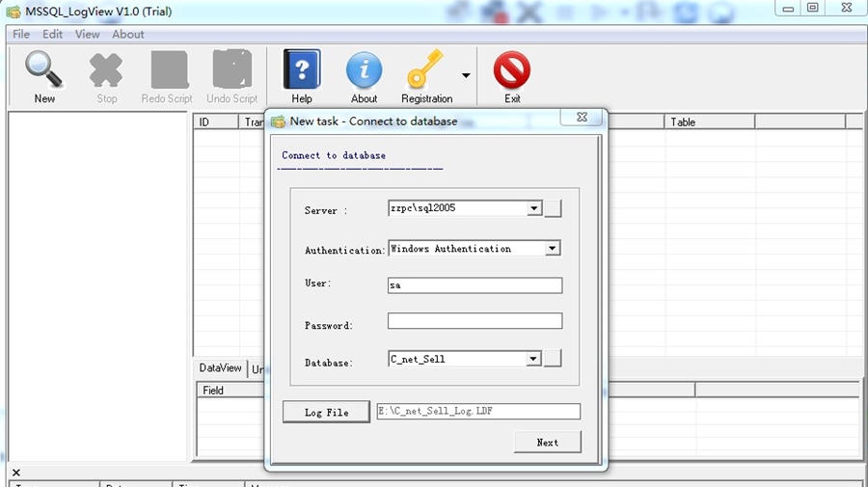Click the Table column header
This screenshot has width=868, height=487.
709,122
